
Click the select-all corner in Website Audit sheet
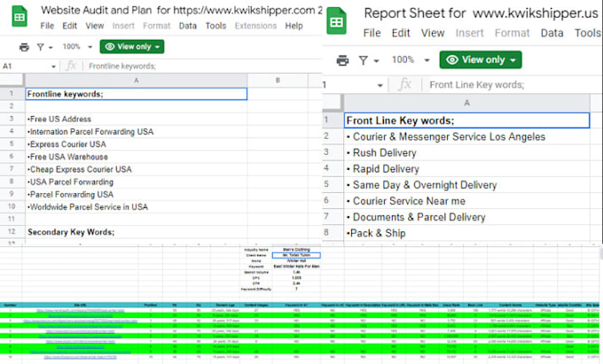pyautogui.click(x=12, y=80)
